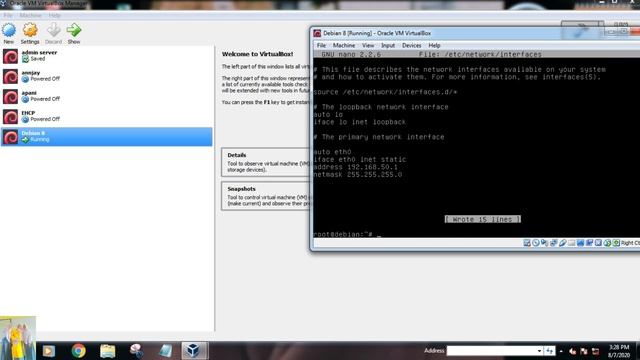Click the VirtualBox cube taskbar button

pyautogui.click(x=194, y=351)
